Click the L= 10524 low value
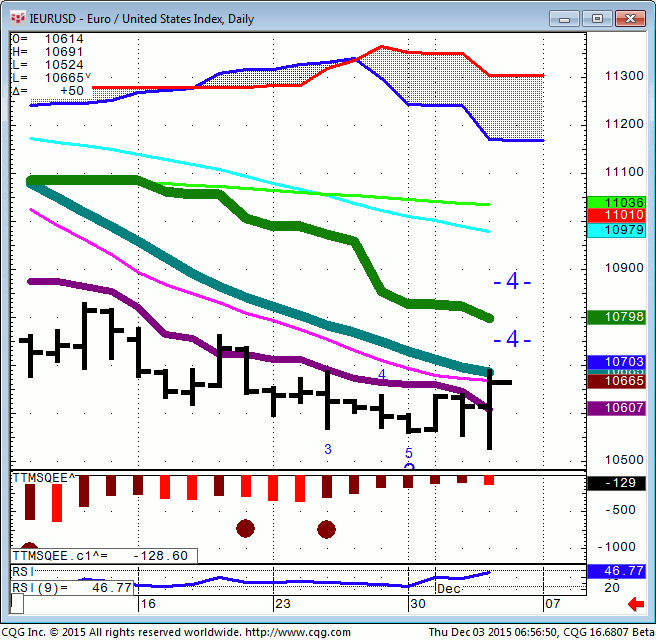The width and height of the screenshot is (656, 640). click(x=47, y=65)
